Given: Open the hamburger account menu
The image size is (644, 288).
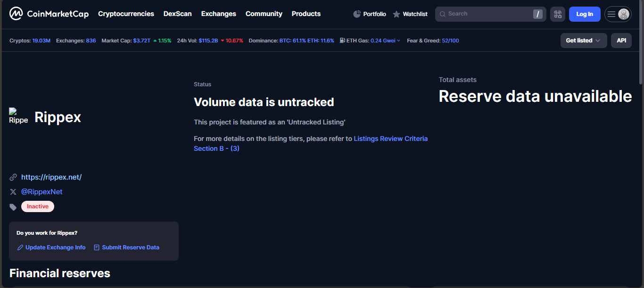Looking at the screenshot, I should (612, 14).
